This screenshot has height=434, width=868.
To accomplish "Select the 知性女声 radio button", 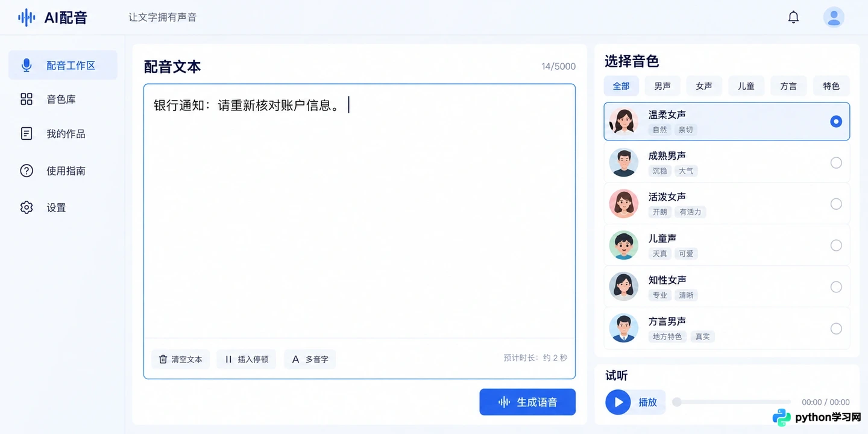I will pos(836,287).
